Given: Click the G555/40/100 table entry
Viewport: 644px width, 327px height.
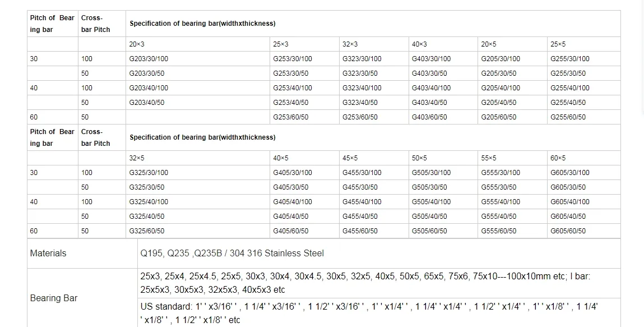Looking at the screenshot, I should coord(500,202).
